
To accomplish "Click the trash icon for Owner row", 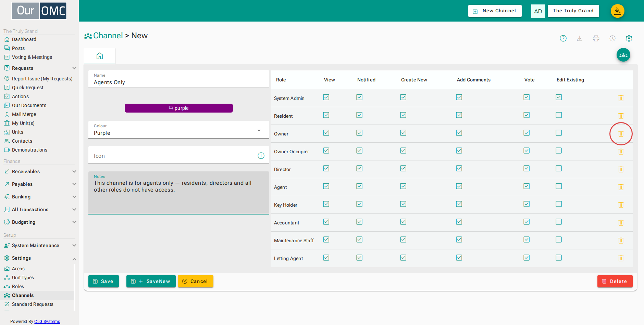I will point(621,134).
